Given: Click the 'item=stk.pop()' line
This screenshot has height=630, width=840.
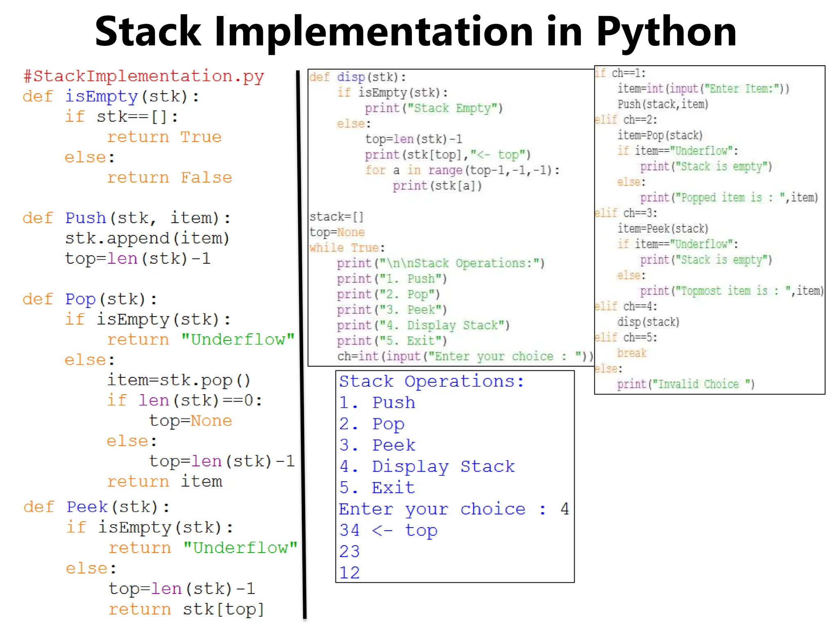Looking at the screenshot, I should [x=179, y=380].
